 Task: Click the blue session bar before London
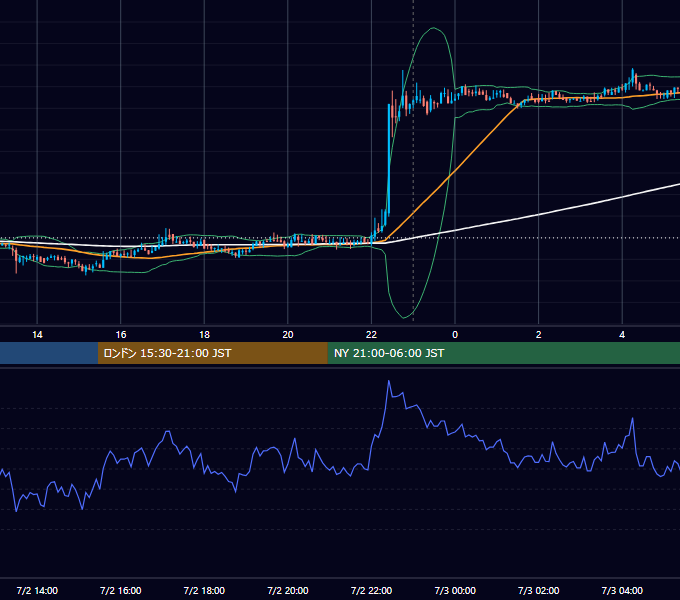(49, 353)
